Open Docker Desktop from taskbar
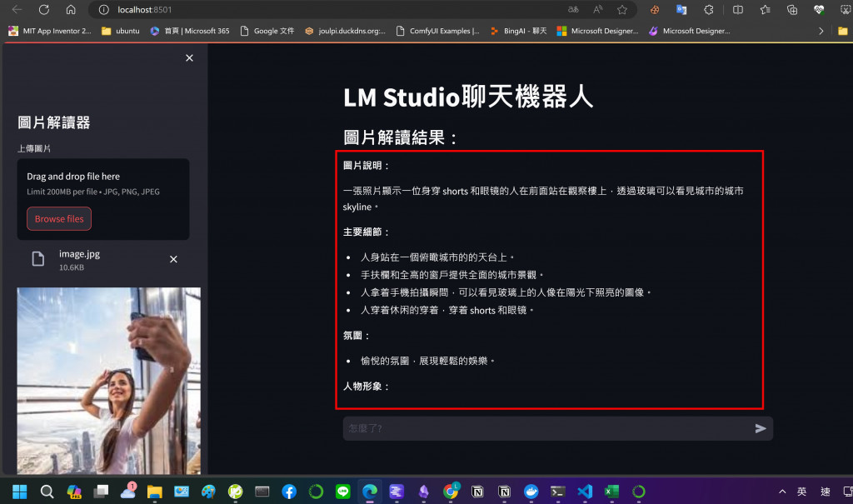Viewport: 853px width, 504px height. [531, 492]
